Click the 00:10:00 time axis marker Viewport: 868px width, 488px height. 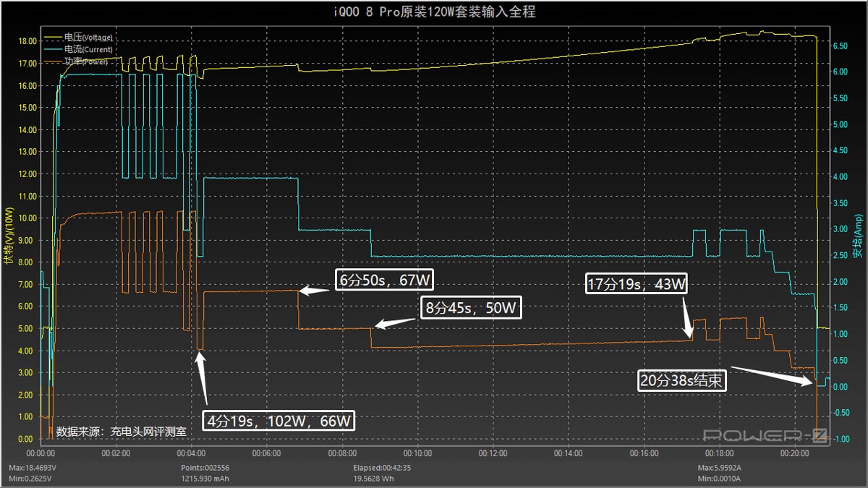coord(417,453)
